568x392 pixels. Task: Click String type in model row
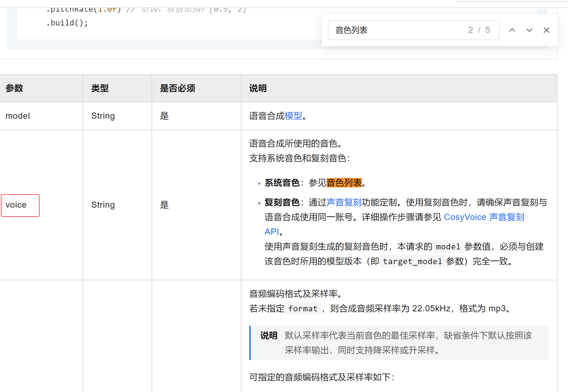[103, 116]
